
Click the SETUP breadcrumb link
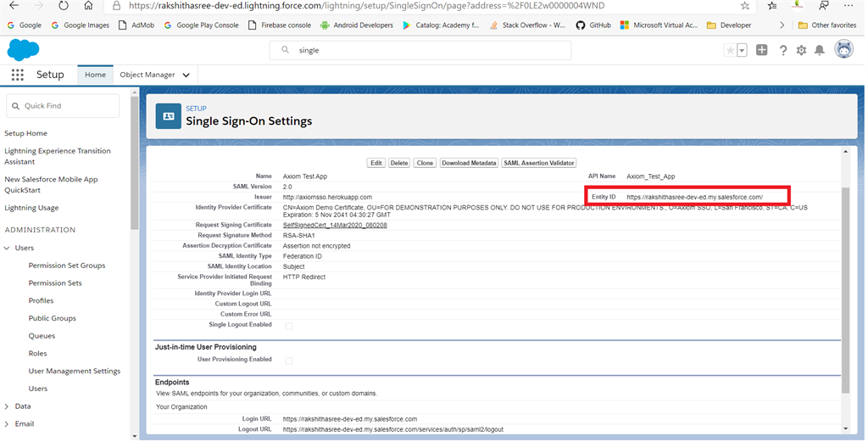point(196,109)
